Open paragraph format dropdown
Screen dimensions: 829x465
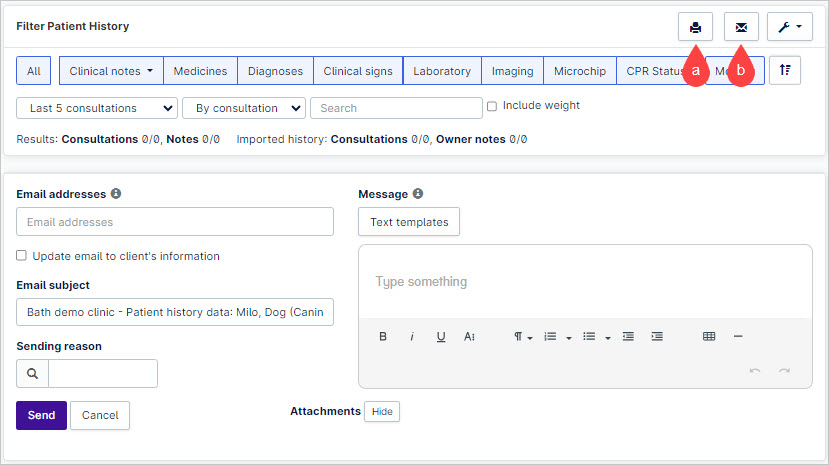click(x=523, y=337)
